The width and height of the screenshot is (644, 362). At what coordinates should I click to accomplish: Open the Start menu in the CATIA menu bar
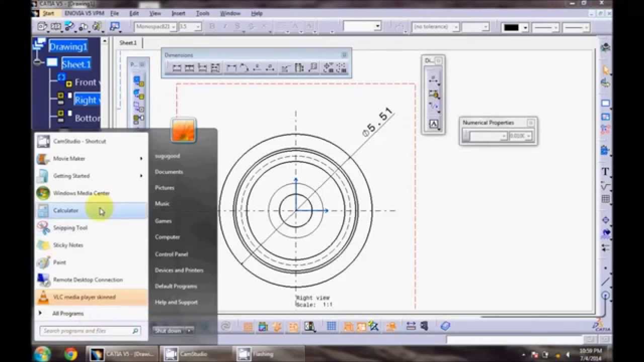(x=48, y=14)
